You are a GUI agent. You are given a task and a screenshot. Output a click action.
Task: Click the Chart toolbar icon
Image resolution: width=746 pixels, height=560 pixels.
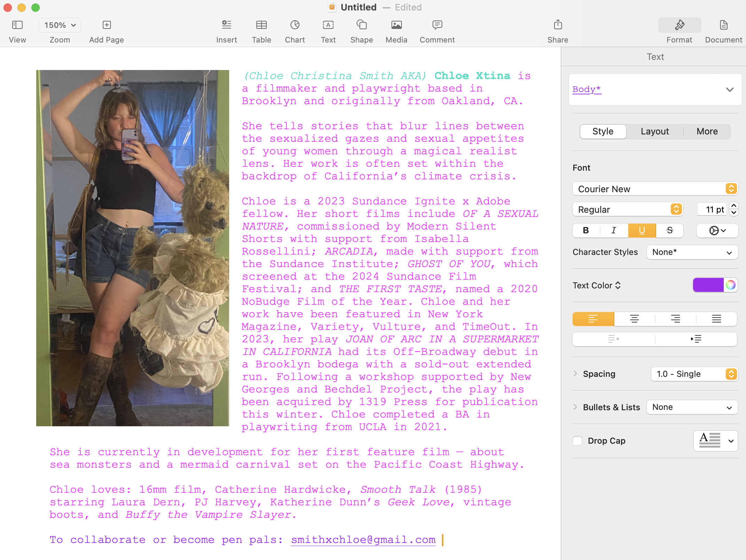295,25
